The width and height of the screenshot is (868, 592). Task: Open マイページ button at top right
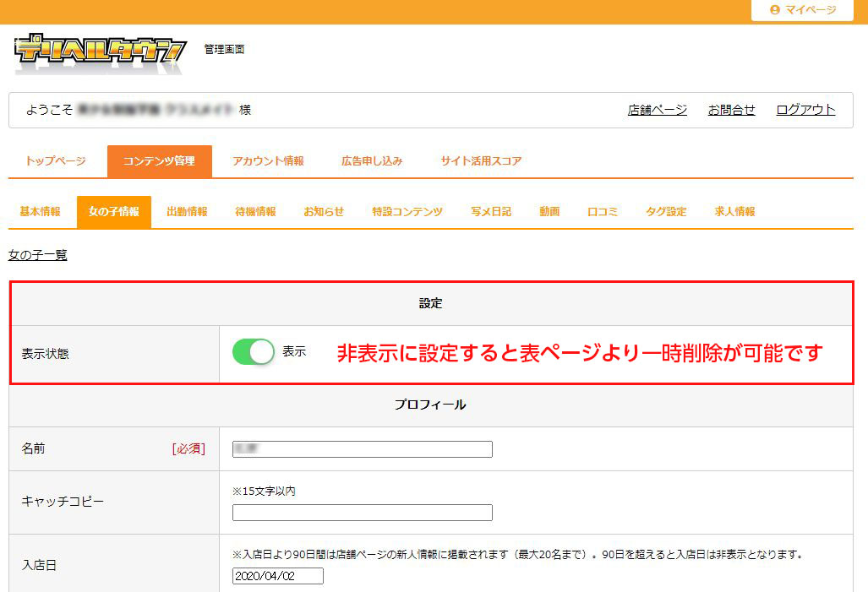pyautogui.click(x=802, y=10)
